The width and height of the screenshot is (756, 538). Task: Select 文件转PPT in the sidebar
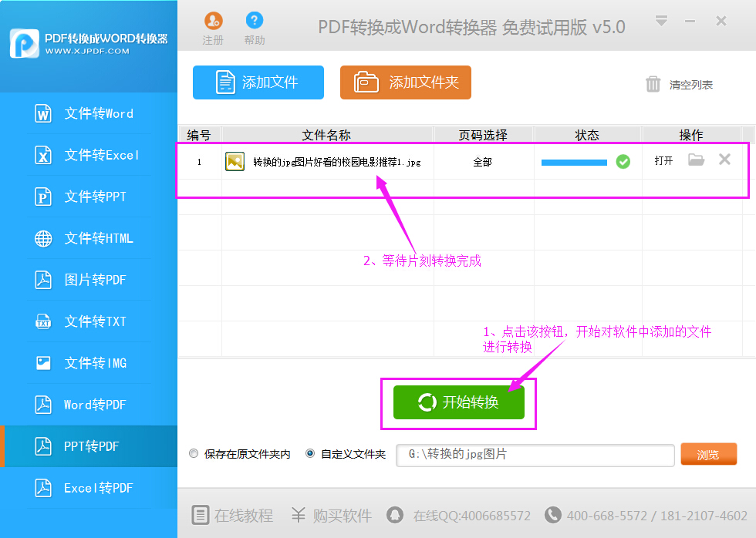point(89,197)
